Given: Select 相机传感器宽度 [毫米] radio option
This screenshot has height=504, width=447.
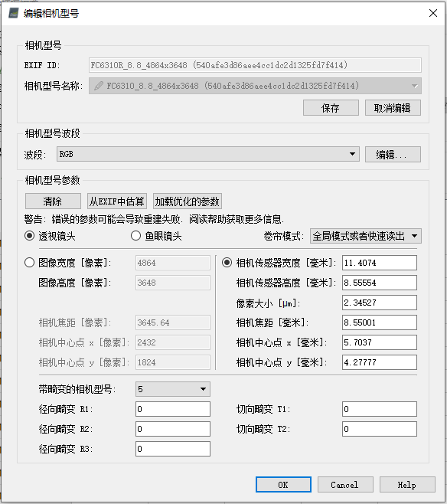Looking at the screenshot, I should [x=227, y=263].
